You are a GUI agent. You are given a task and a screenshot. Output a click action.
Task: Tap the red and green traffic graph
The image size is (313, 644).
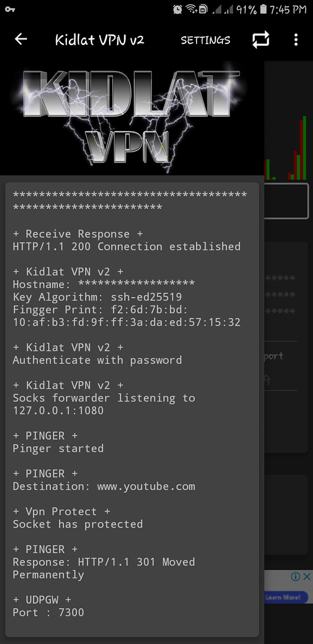pos(286,148)
